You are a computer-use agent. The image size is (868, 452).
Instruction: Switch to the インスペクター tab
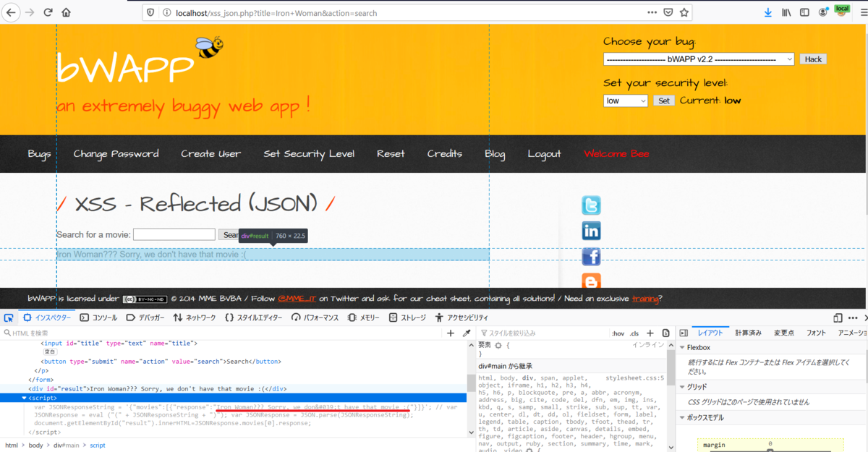point(47,317)
